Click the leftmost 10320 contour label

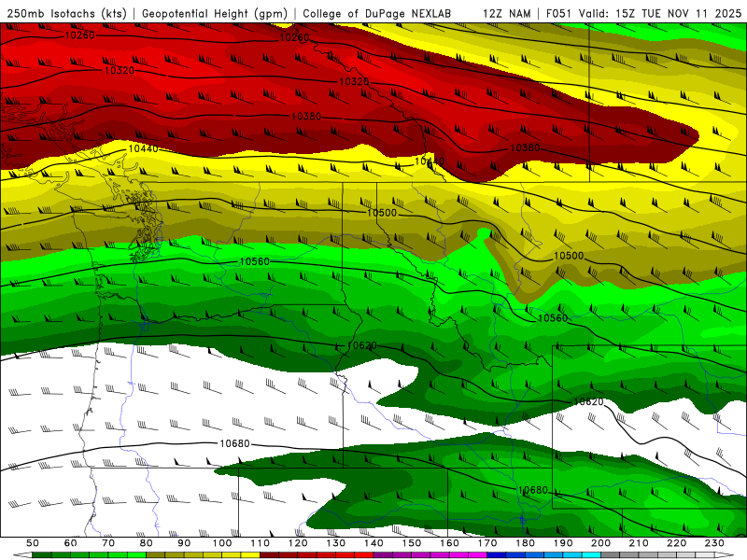tap(120, 71)
